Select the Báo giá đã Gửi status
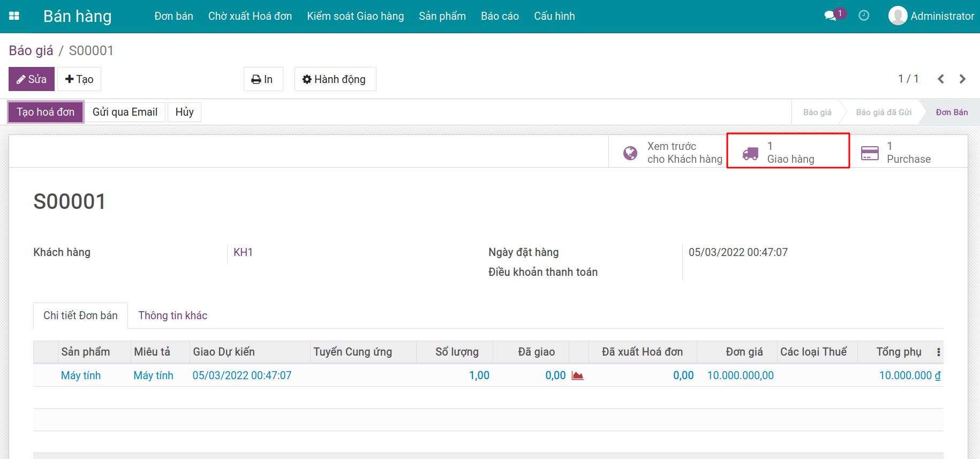The height and width of the screenshot is (459, 980). pos(883,112)
